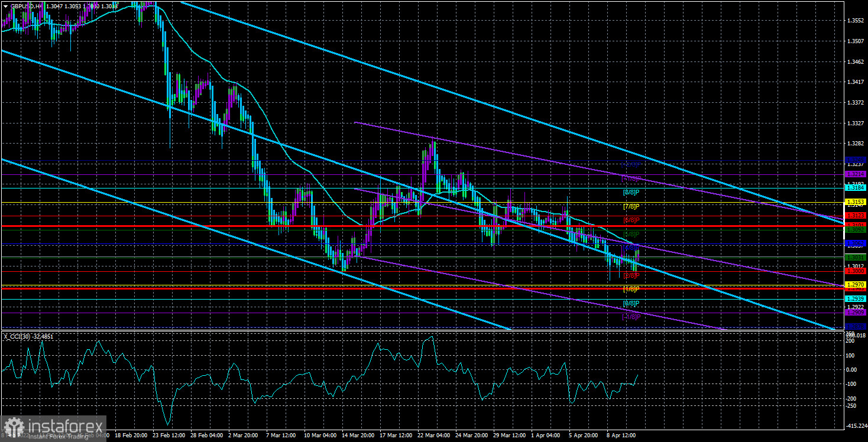Click the chart menu triangle beside GBPUSD title
The height and width of the screenshot is (442, 868).
(5, 5)
